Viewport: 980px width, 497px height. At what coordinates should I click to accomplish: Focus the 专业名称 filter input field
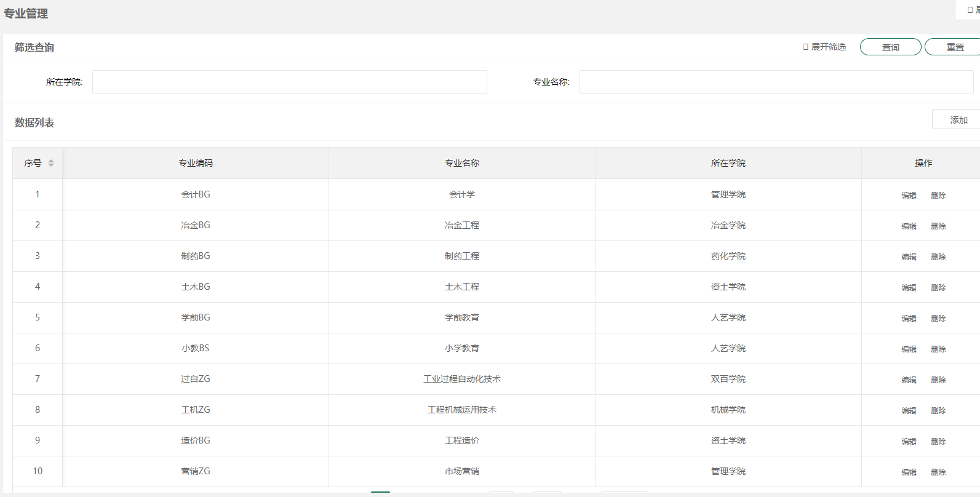(x=776, y=82)
